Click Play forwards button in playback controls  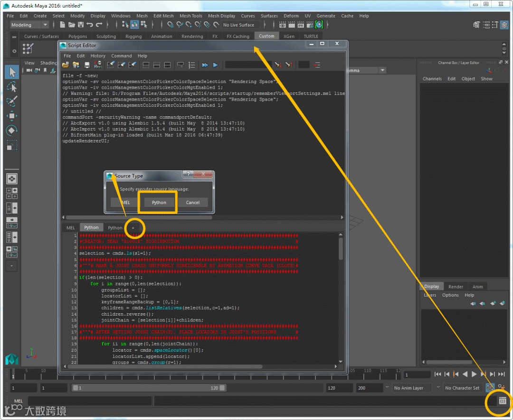[474, 374]
